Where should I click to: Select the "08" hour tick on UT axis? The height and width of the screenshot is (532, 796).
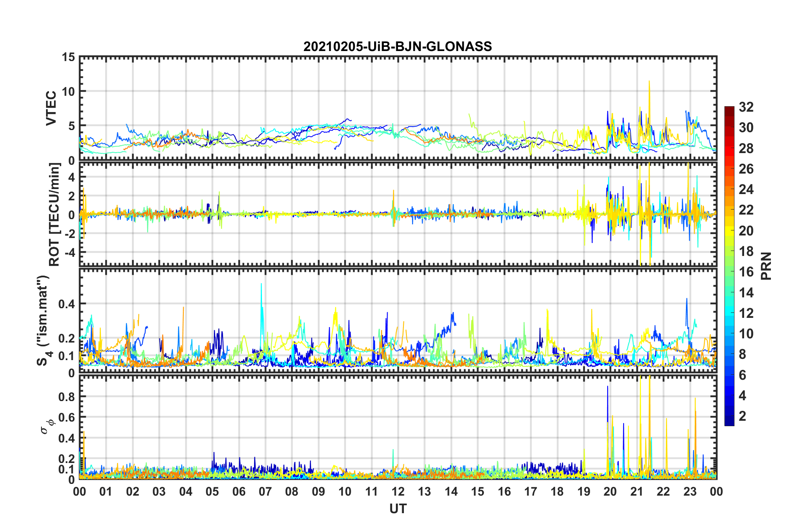(x=292, y=491)
